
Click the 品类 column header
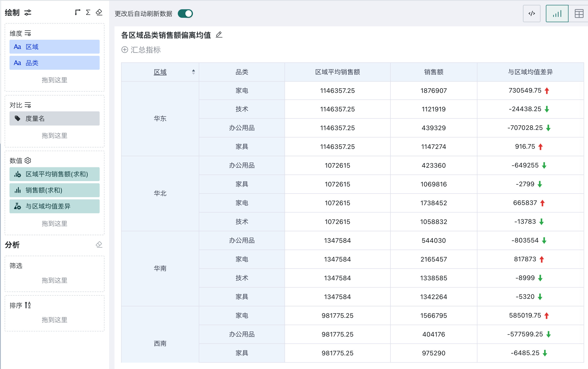[x=242, y=72]
